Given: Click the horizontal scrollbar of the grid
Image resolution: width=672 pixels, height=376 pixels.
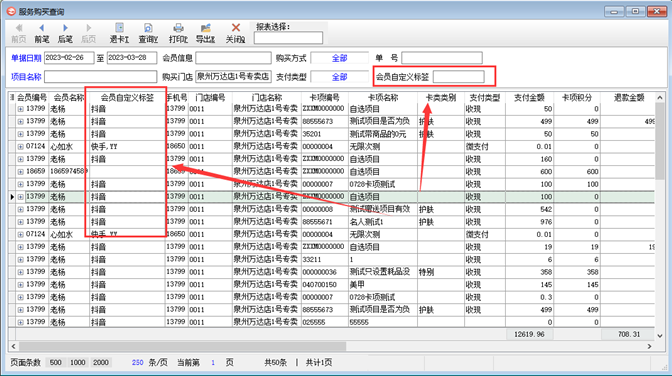Looking at the screenshot, I should pyautogui.click(x=183, y=346).
